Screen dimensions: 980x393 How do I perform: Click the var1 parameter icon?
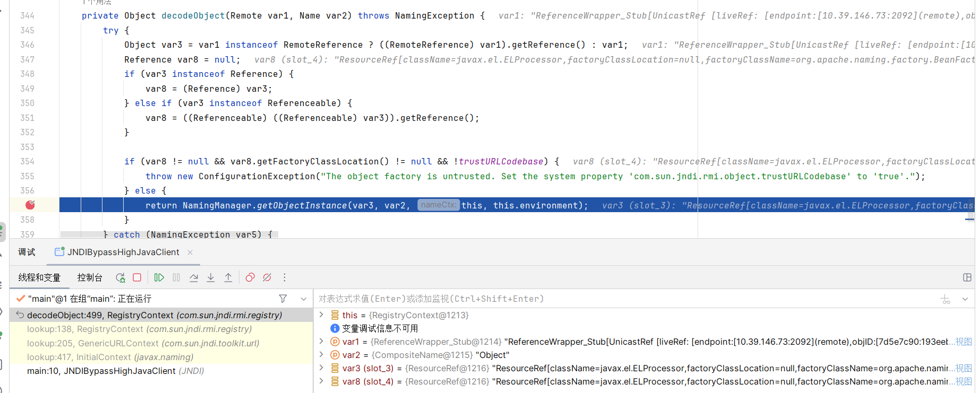pyautogui.click(x=335, y=342)
